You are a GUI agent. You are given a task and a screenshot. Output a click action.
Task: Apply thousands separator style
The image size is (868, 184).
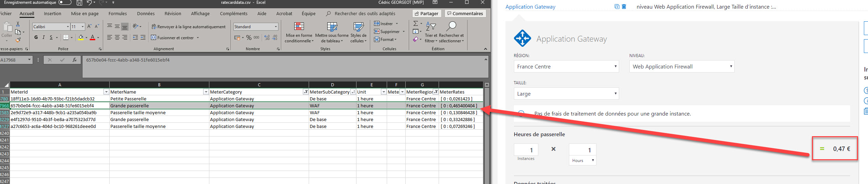point(256,37)
